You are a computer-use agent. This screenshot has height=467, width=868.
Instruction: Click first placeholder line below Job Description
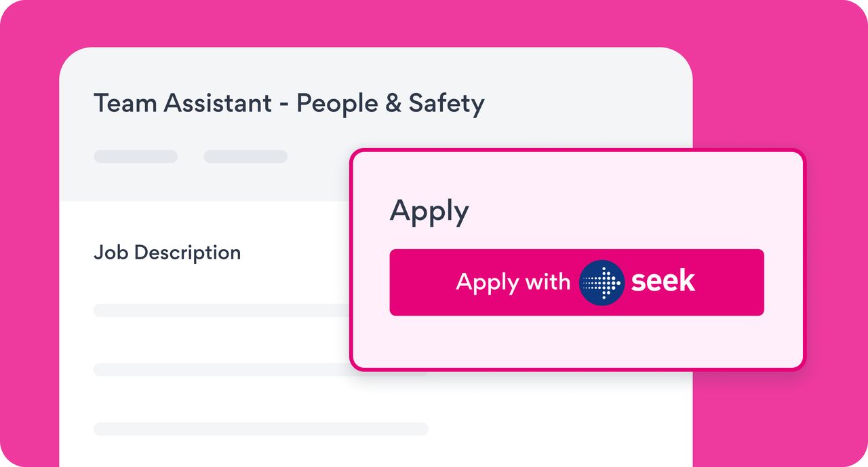coord(217,310)
